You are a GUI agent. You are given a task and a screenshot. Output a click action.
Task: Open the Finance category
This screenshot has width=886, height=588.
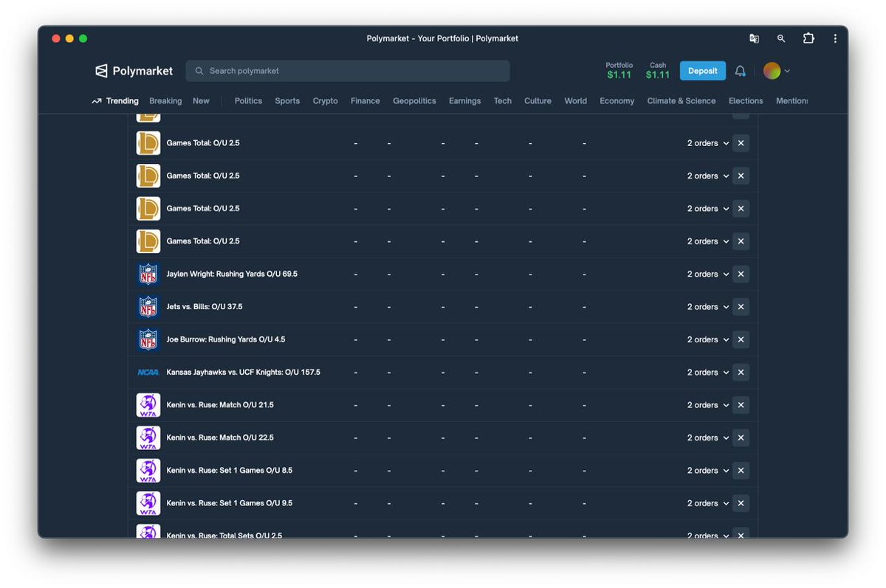pos(365,101)
